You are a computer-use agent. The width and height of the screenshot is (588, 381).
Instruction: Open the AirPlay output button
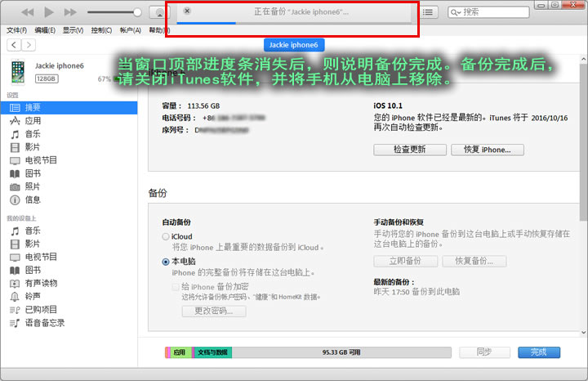[160, 12]
